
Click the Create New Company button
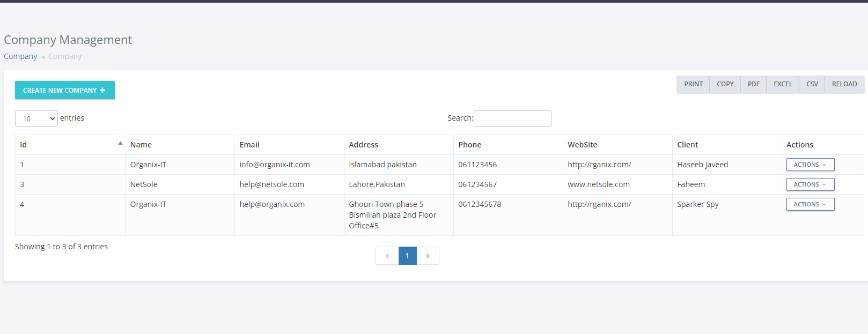tap(64, 90)
